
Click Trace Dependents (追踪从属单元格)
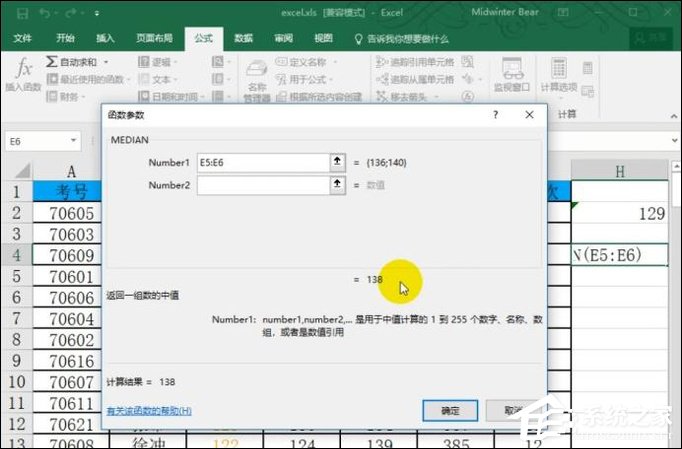415,79
